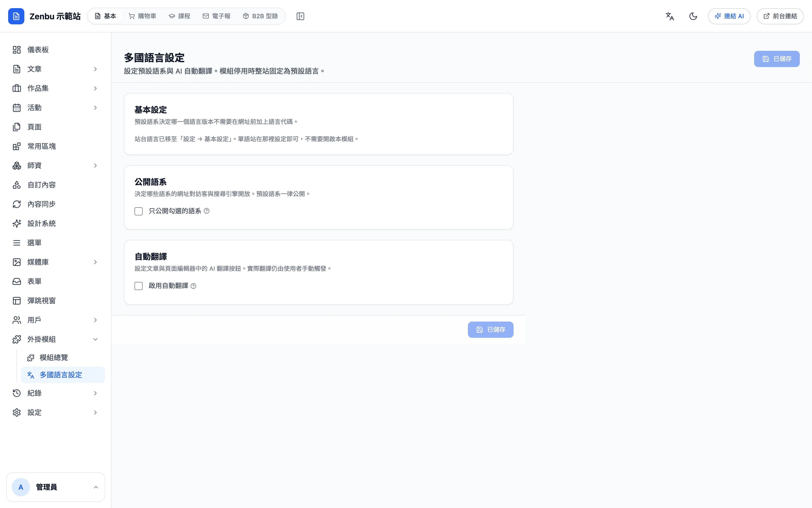The image size is (812, 508).
Task: Click the Zenbu logo icon
Action: click(16, 16)
